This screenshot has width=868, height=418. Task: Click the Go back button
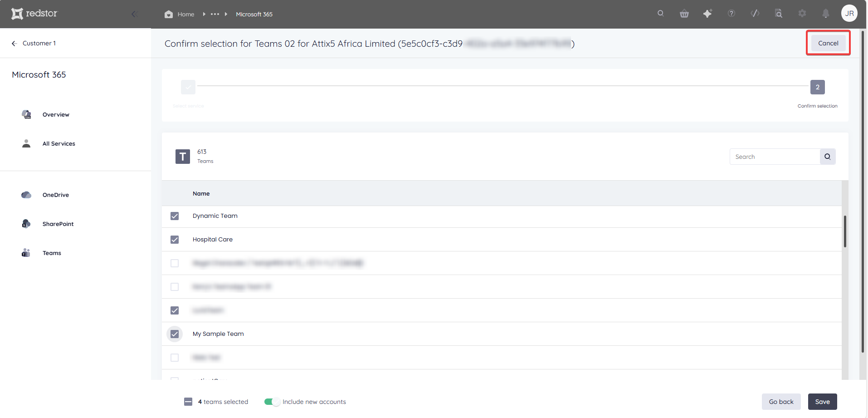point(781,402)
